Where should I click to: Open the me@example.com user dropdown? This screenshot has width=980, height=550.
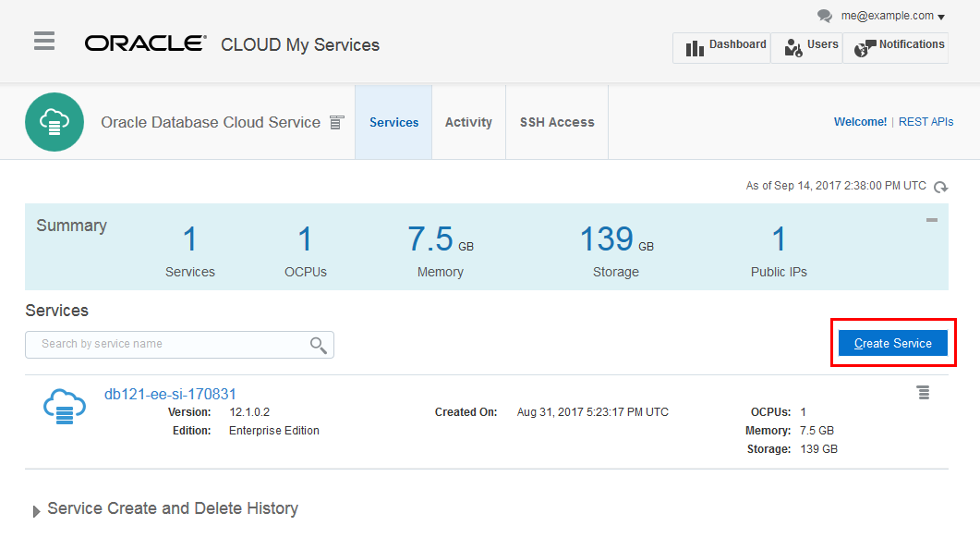pyautogui.click(x=892, y=16)
